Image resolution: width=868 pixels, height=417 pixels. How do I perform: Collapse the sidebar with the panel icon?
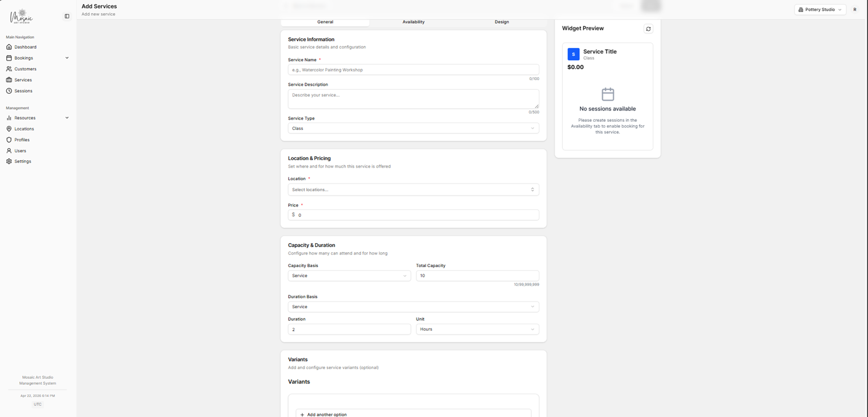[x=67, y=15]
